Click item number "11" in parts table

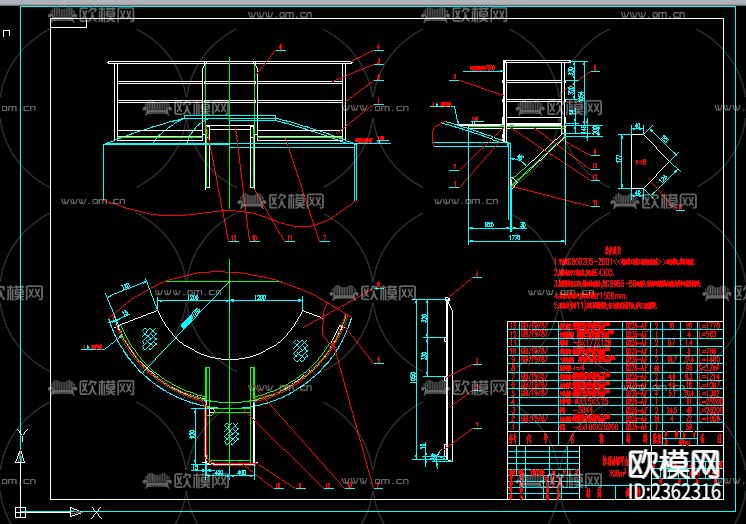(x=513, y=343)
